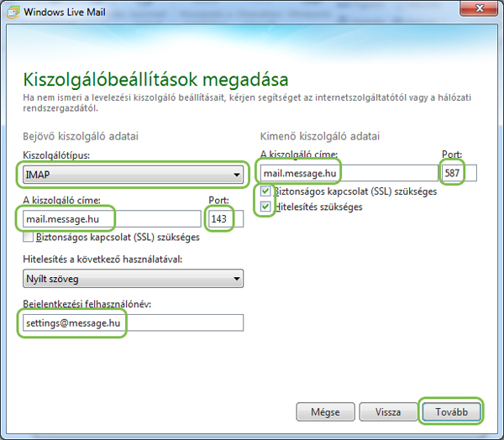This screenshot has width=504, height=440.
Task: Click the Kimenő kiszolgáló adatai section label
Action: [320, 136]
